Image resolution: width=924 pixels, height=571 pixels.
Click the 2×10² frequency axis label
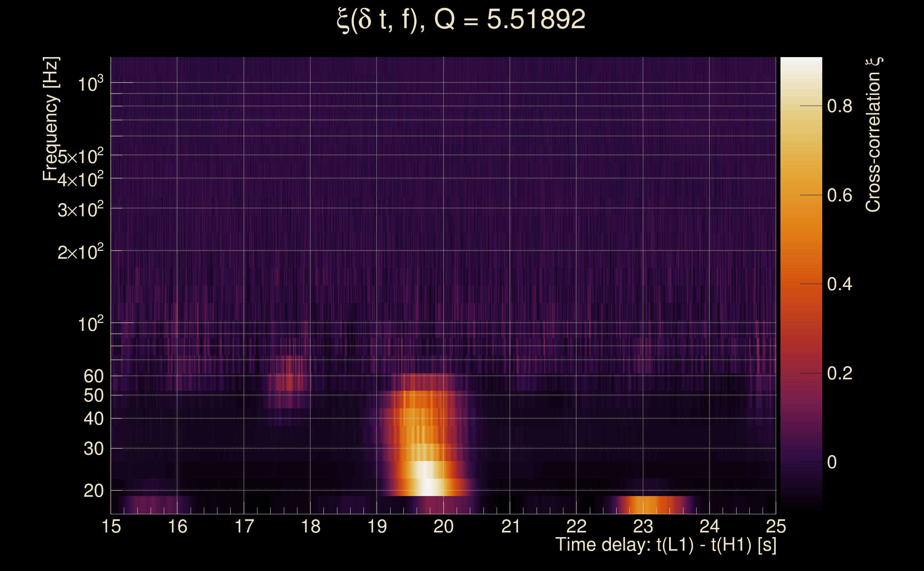[x=80, y=252]
